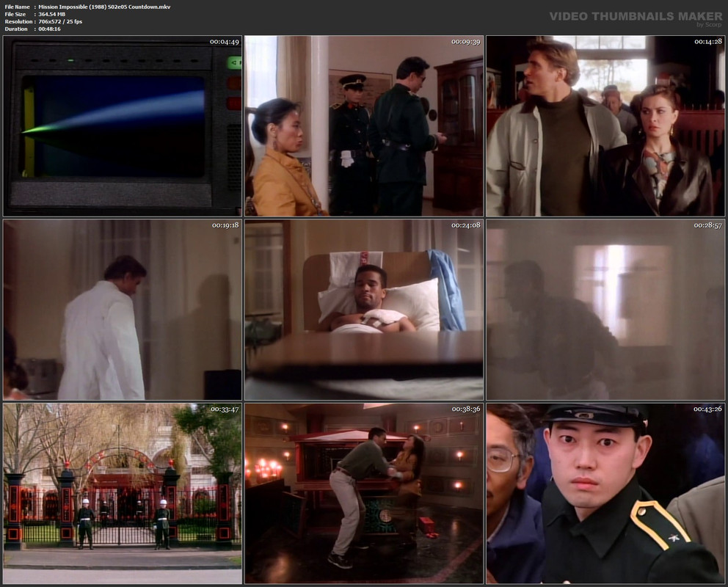Select the gate guards thumbnail at 00:33:47
This screenshot has width=728, height=587.
tap(123, 494)
